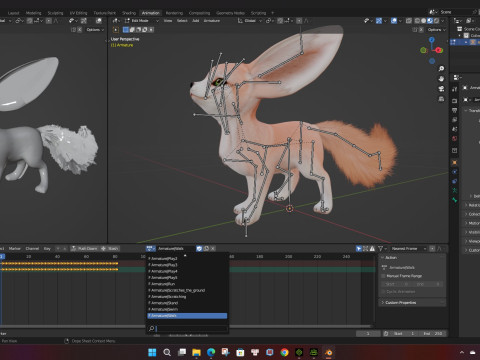480x360 pixels.
Task: Open the Rendering workspace tab
Action: point(174,13)
